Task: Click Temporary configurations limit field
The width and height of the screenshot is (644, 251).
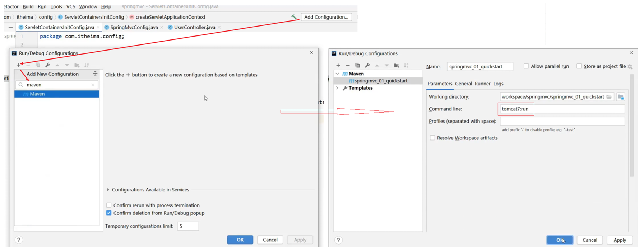Action: (x=188, y=226)
